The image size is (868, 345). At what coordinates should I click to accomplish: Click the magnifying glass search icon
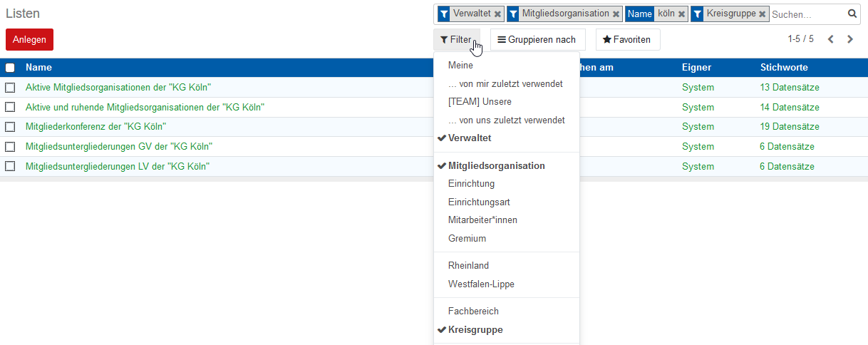tap(852, 14)
